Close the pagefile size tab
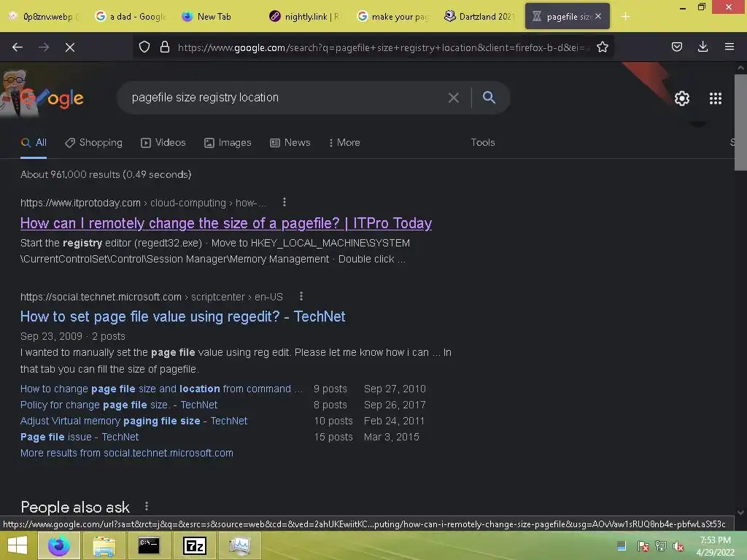747x560 pixels. [x=598, y=16]
